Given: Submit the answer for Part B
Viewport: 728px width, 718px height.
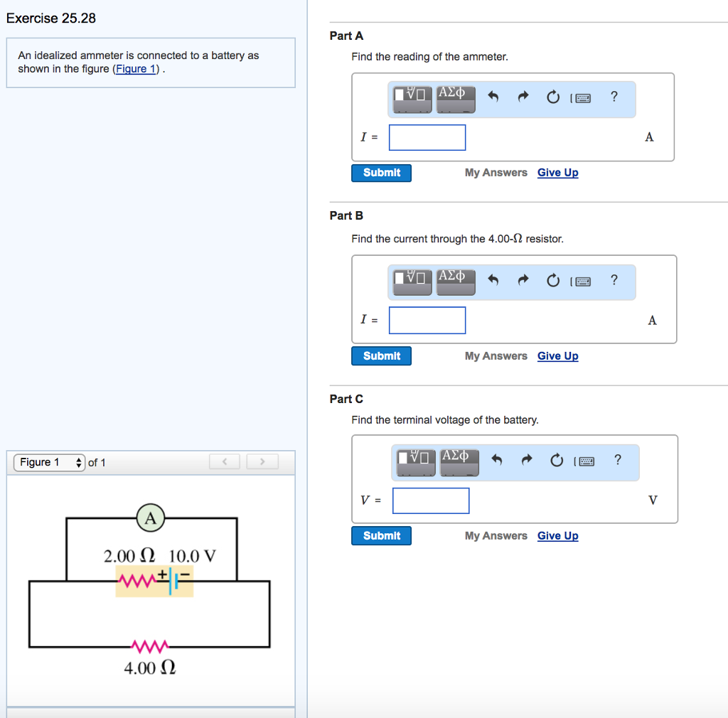Looking at the screenshot, I should [381, 355].
